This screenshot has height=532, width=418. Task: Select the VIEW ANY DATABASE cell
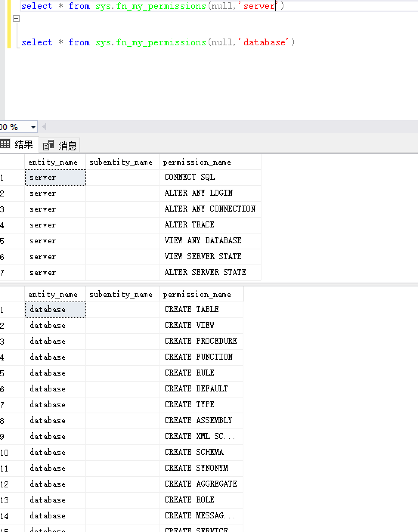coord(211,241)
